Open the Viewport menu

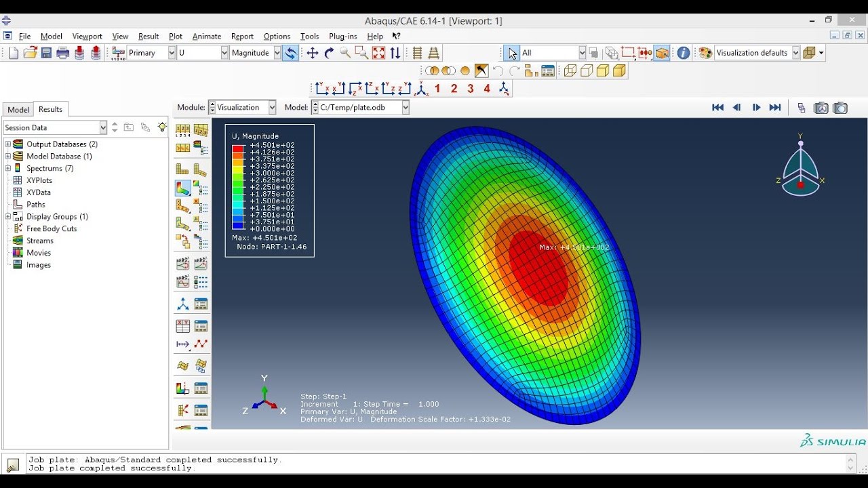(x=87, y=37)
